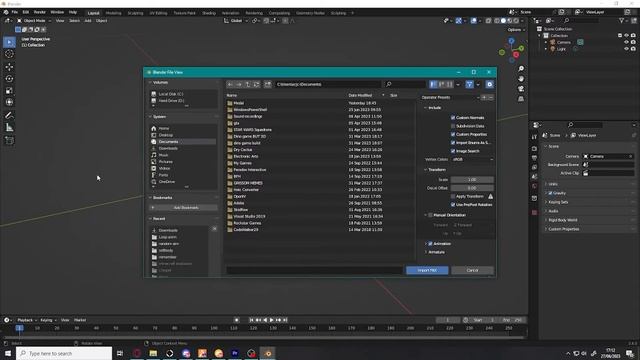Viewport: 640px width, 360px height.
Task: Select the Add Cube tool
Action: (x=9, y=140)
